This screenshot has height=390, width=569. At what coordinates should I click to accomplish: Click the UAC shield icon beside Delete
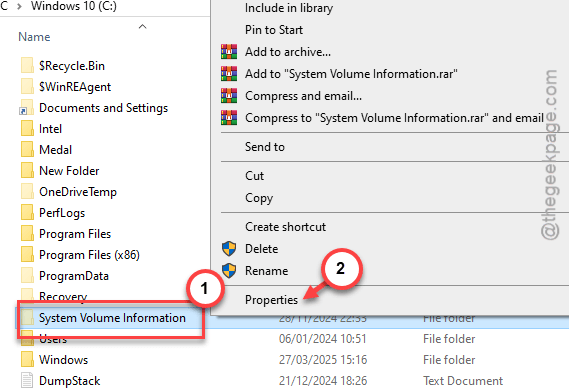[x=229, y=249]
